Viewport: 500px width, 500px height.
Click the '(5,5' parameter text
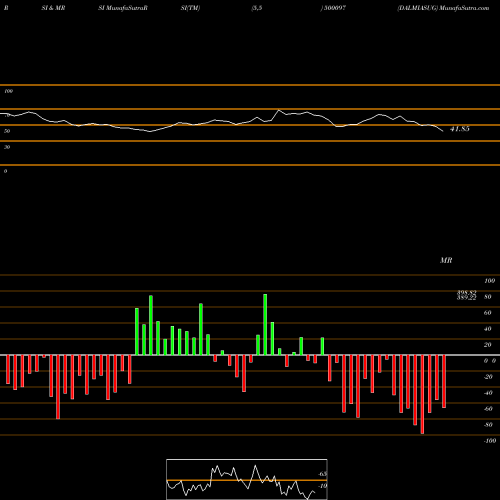pyautogui.click(x=257, y=8)
